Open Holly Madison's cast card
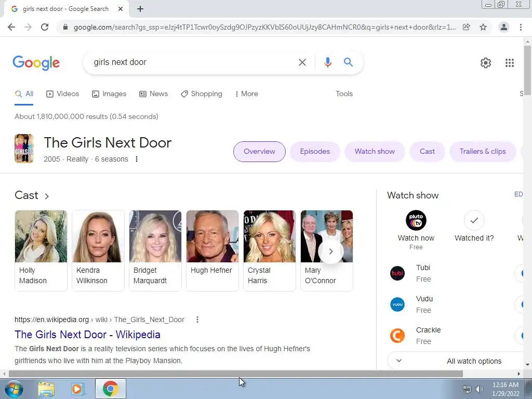 (41, 251)
